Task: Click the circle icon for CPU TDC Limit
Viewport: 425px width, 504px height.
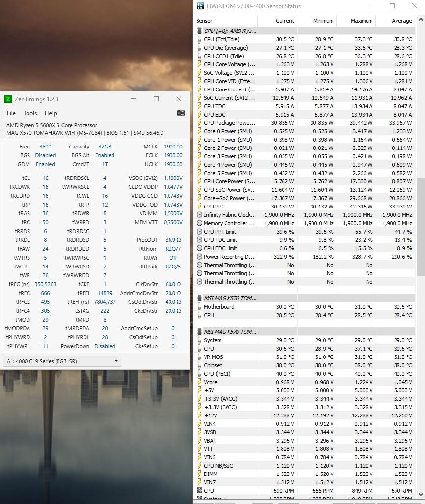Action: click(x=199, y=240)
